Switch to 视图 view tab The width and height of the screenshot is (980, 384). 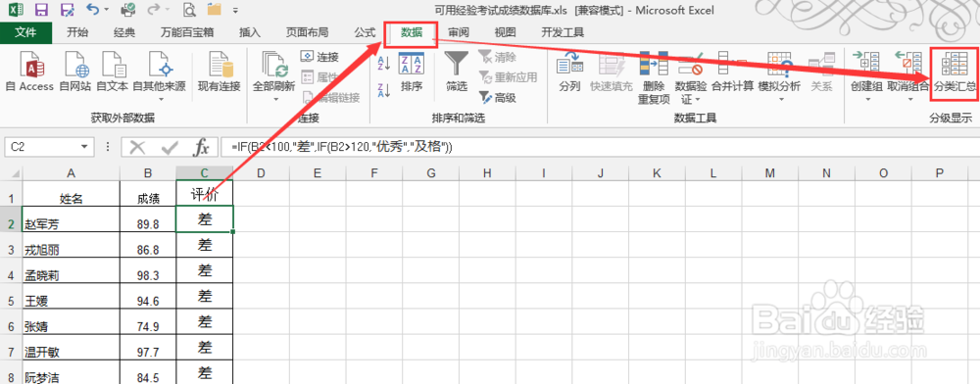click(505, 32)
